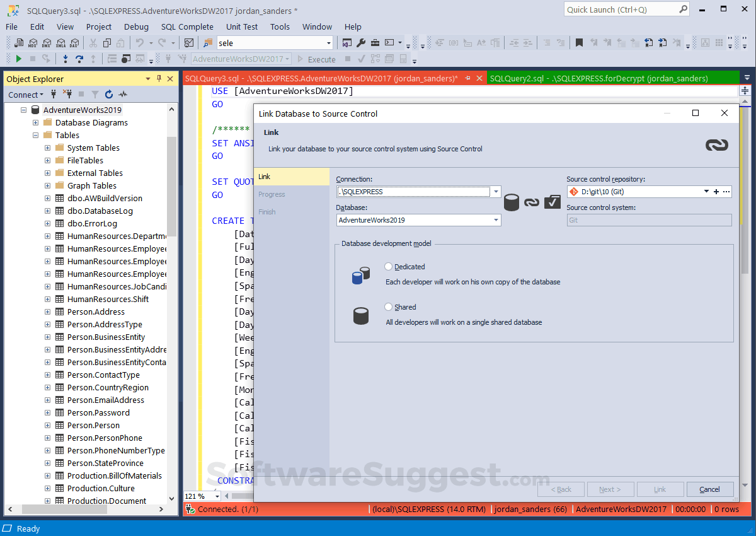Click the Execute query play icon
The height and width of the screenshot is (536, 756).
(x=18, y=59)
